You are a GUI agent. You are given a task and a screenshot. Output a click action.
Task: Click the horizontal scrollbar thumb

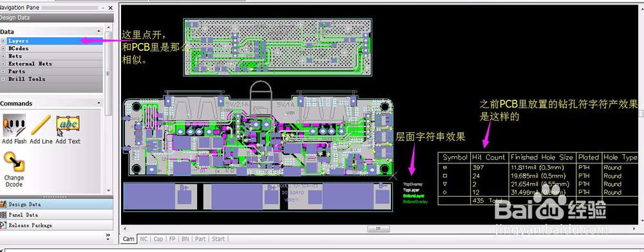click(379, 229)
